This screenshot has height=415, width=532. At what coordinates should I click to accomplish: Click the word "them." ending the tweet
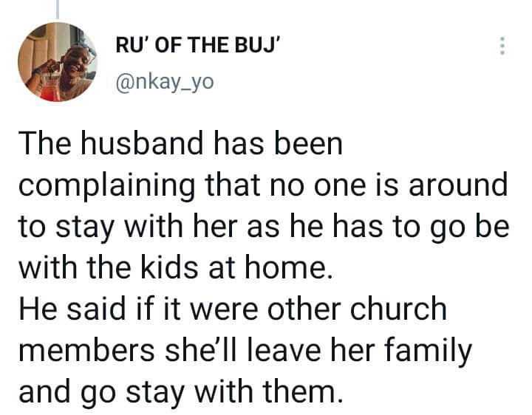click(x=302, y=391)
